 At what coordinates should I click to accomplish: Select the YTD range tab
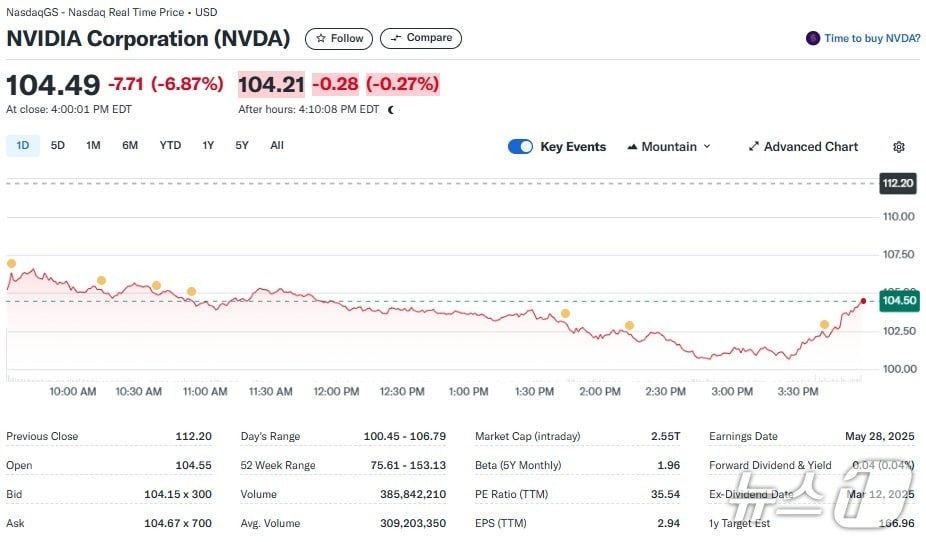click(x=170, y=145)
